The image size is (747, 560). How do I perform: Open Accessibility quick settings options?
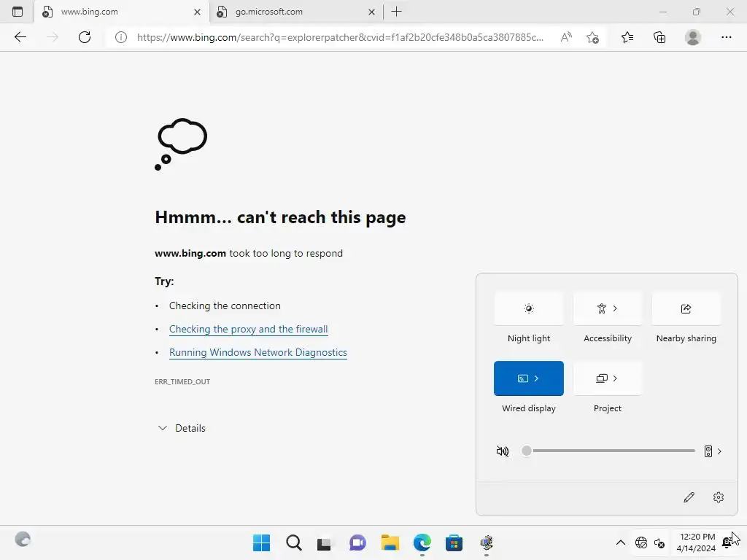pos(608,308)
